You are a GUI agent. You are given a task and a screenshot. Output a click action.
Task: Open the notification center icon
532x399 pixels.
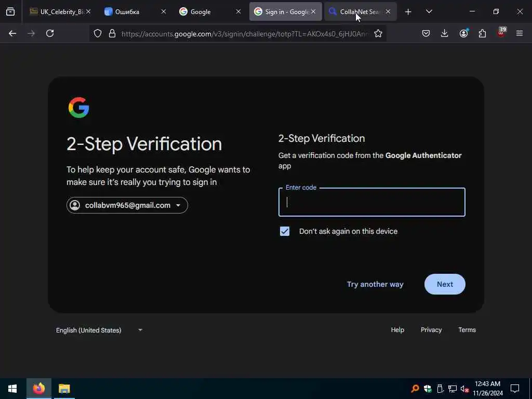515,389
